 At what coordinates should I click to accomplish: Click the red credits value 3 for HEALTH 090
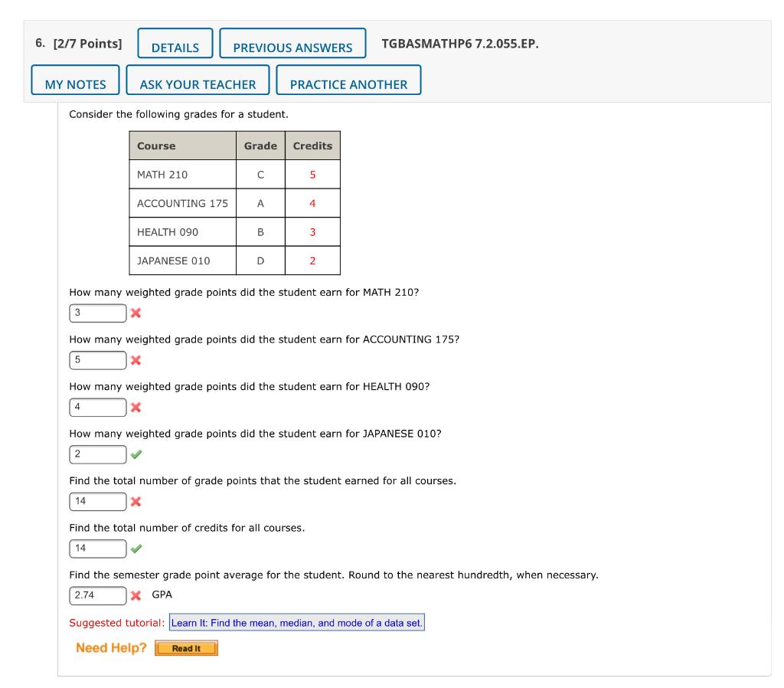click(x=312, y=232)
